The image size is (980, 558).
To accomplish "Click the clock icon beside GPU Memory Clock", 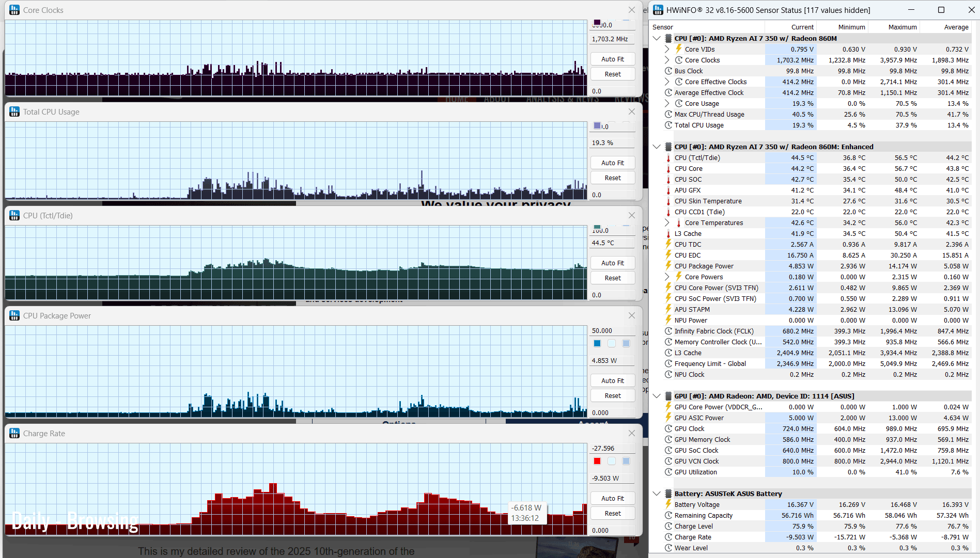I will pyautogui.click(x=668, y=439).
